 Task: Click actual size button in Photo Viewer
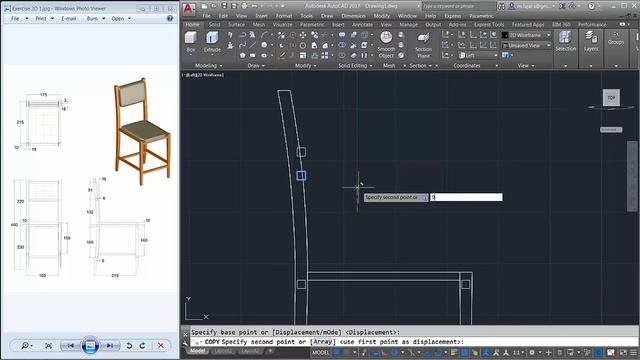[x=49, y=346]
